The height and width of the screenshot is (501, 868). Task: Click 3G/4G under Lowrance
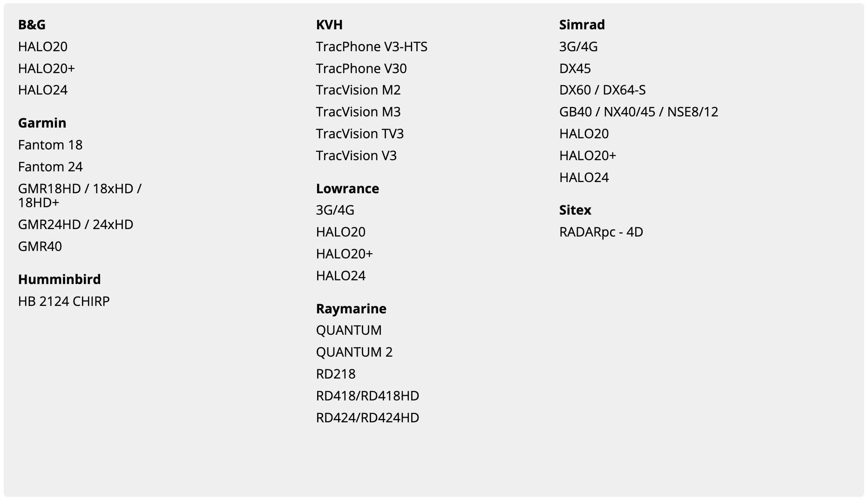pyautogui.click(x=335, y=210)
